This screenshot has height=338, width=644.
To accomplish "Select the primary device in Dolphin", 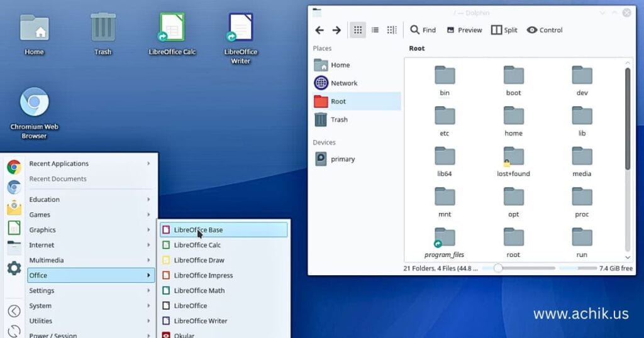I will (x=357, y=159).
